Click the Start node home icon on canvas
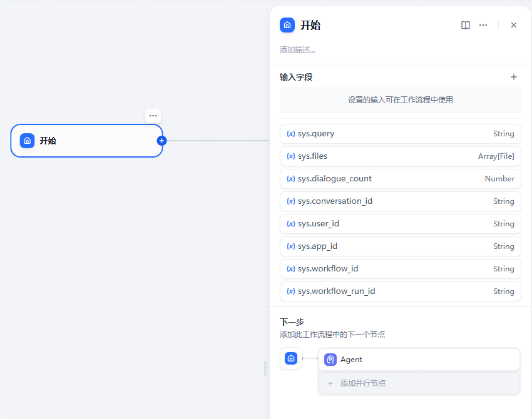The image size is (532, 419). 27,141
